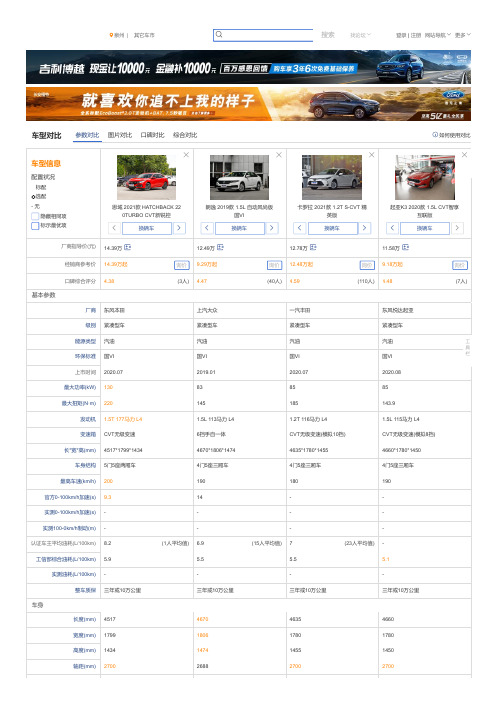The height and width of the screenshot is (703, 497).
Task: Click the 柳州 location pin icon
Action: click(x=111, y=35)
